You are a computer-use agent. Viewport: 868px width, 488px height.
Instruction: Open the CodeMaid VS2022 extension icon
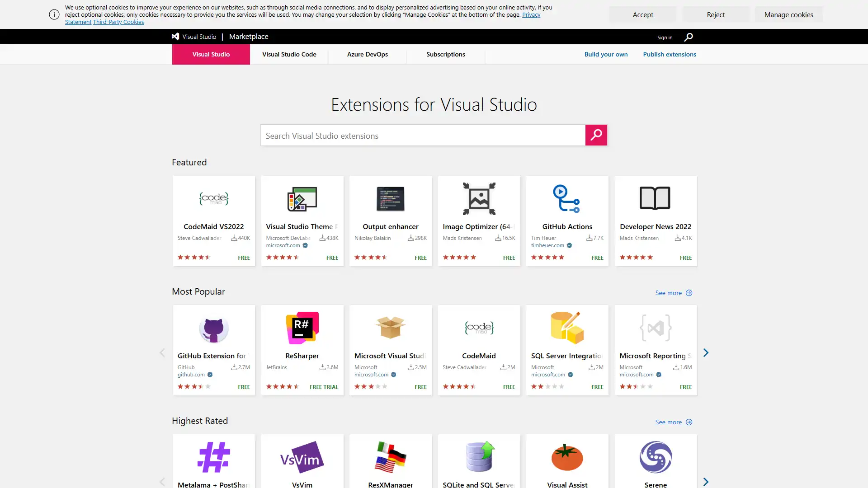[214, 199]
